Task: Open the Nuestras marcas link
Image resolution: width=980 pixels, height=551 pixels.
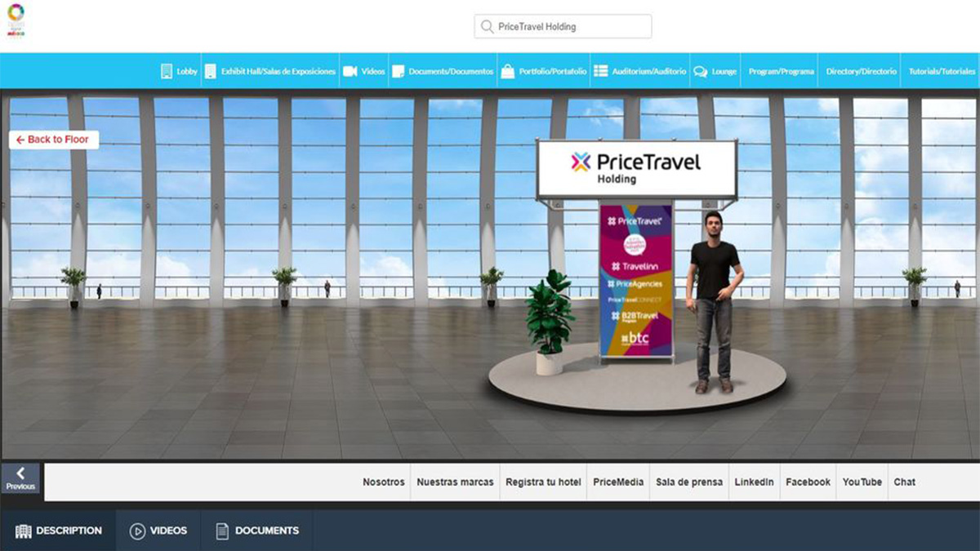Action: point(455,482)
